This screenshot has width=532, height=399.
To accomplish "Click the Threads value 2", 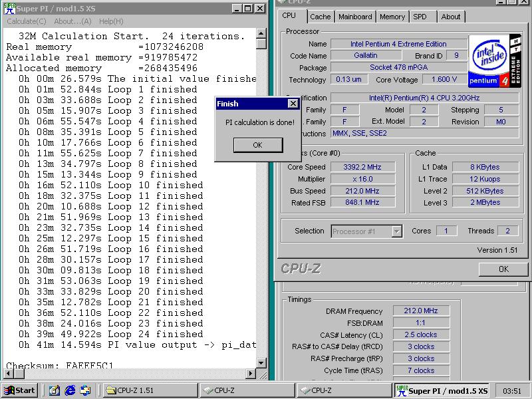I will 507,231.
